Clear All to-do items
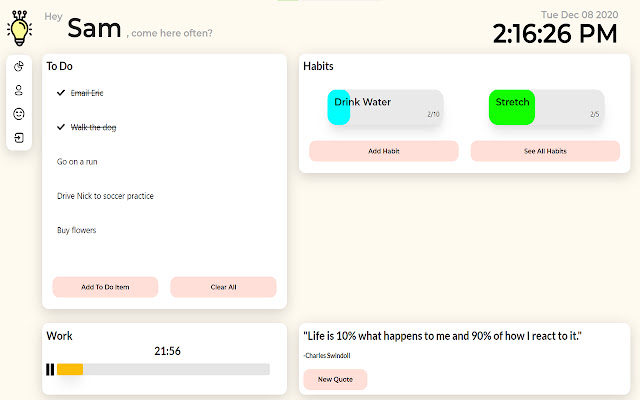This screenshot has width=640, height=400. click(223, 287)
